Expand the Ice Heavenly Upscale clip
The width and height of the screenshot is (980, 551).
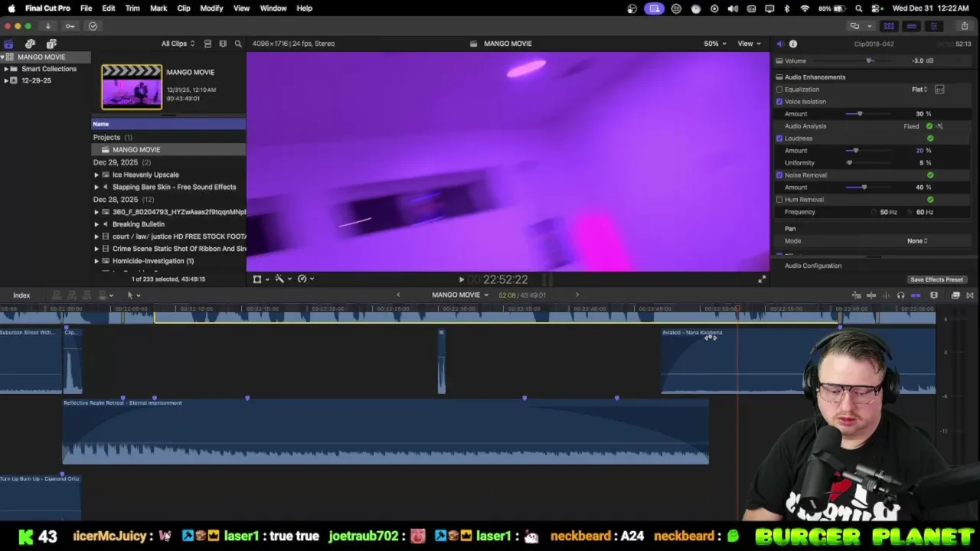[96, 175]
